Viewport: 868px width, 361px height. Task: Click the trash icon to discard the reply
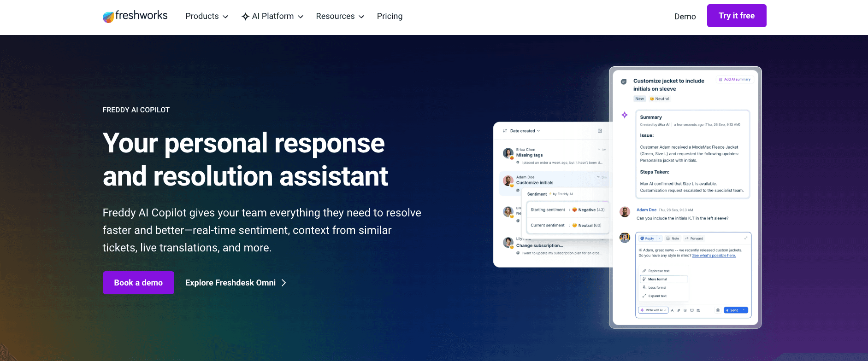[x=718, y=310]
